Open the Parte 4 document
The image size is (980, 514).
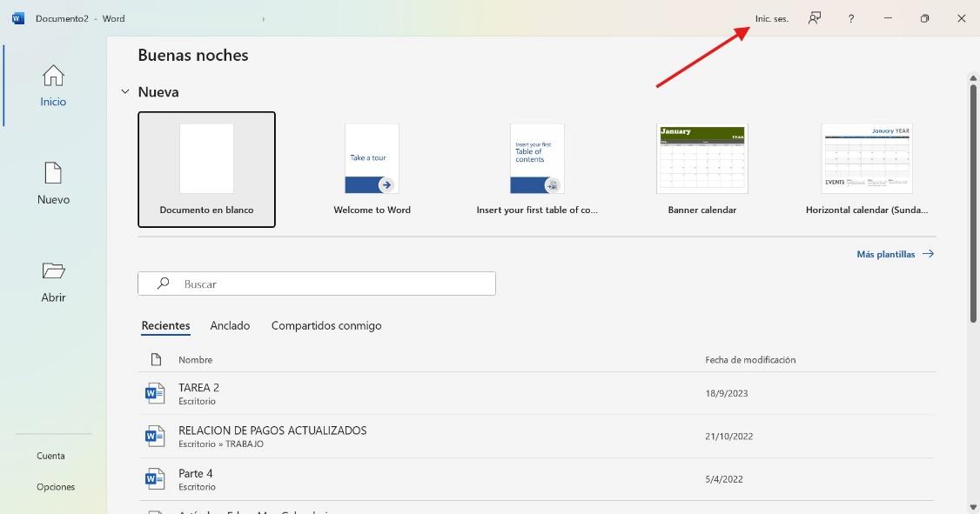(x=537, y=479)
